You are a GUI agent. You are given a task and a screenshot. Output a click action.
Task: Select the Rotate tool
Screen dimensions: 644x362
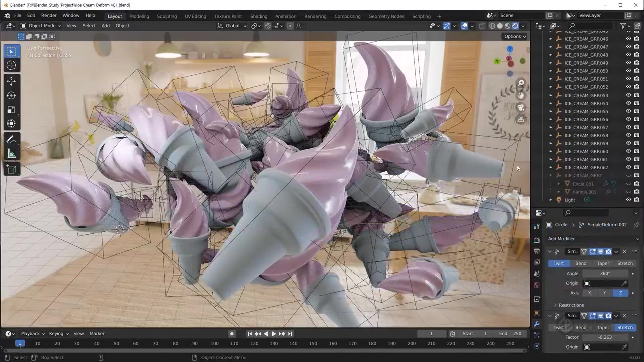tap(11, 95)
